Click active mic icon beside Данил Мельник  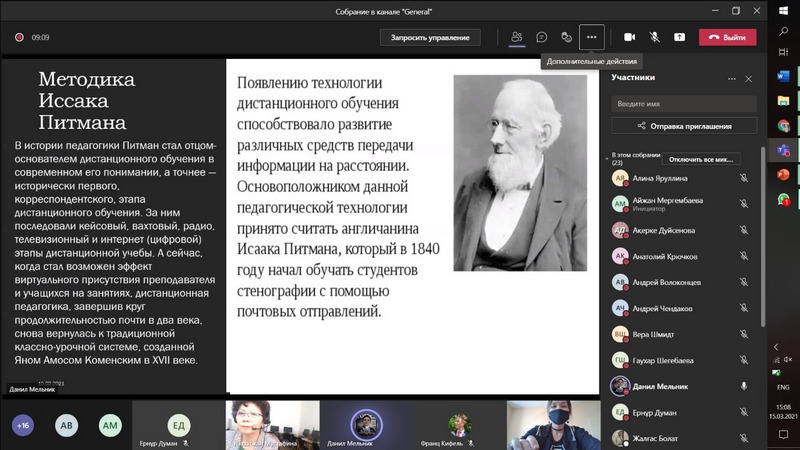pos(744,386)
